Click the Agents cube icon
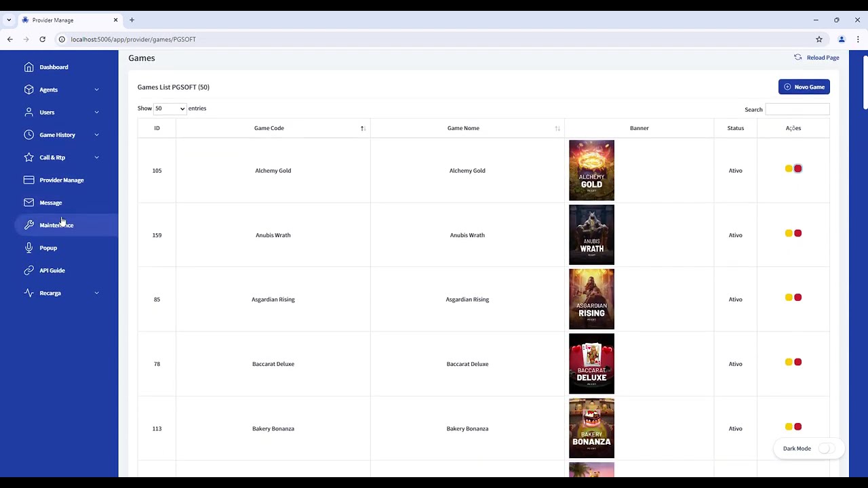Screen dimensions: 868x488 click(x=28, y=89)
